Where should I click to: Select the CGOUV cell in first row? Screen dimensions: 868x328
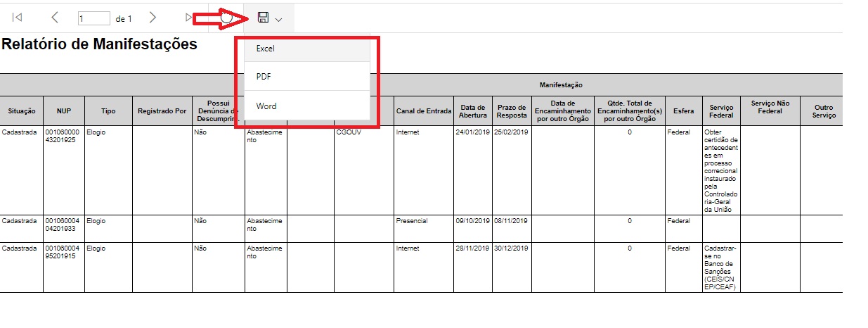pyautogui.click(x=349, y=132)
